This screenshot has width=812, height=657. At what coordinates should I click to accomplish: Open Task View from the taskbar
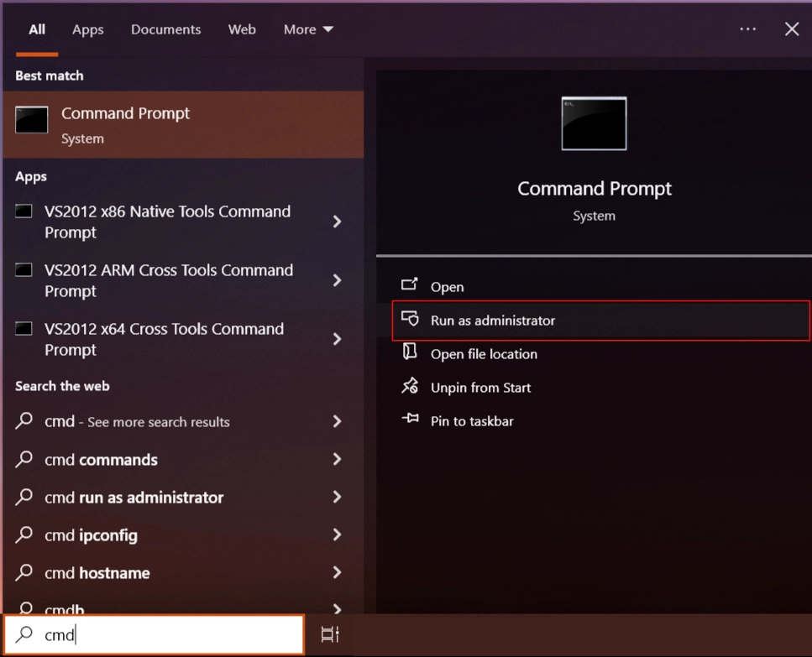coord(330,634)
